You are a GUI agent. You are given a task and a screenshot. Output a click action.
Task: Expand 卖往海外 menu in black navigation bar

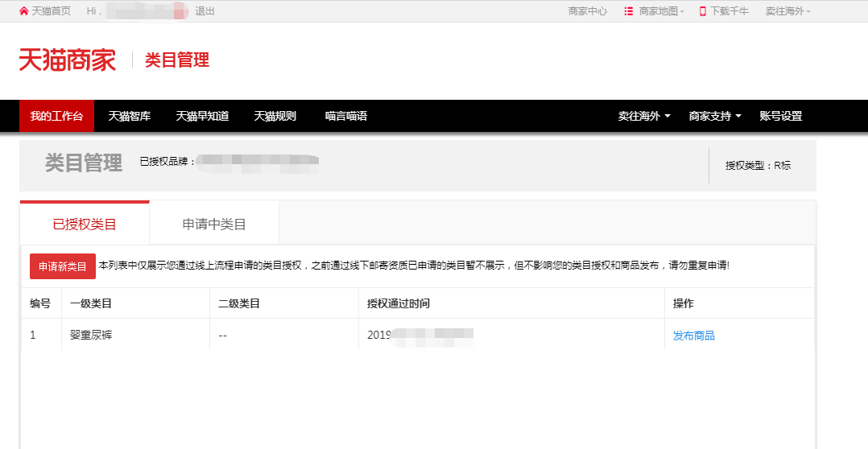coord(644,116)
